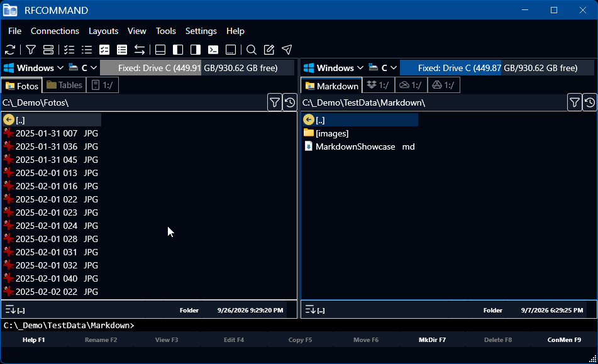Select the Markdown tab
Image resolution: width=598 pixels, height=364 pixels.
click(332, 85)
